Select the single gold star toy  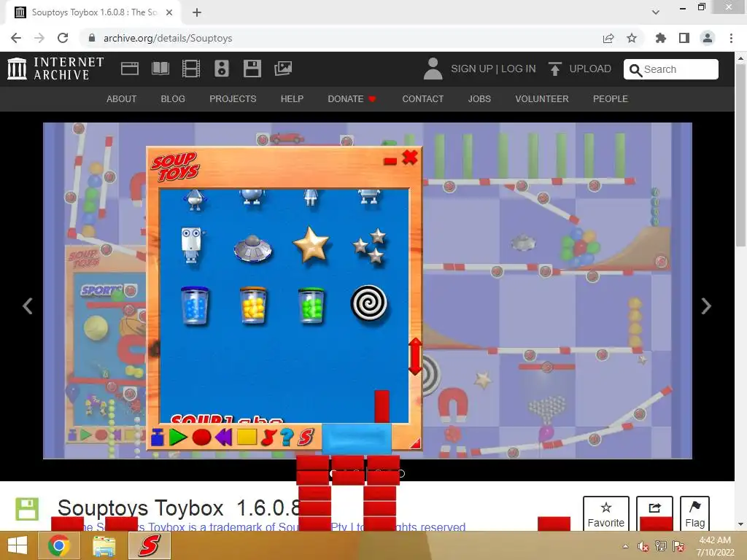tap(311, 245)
